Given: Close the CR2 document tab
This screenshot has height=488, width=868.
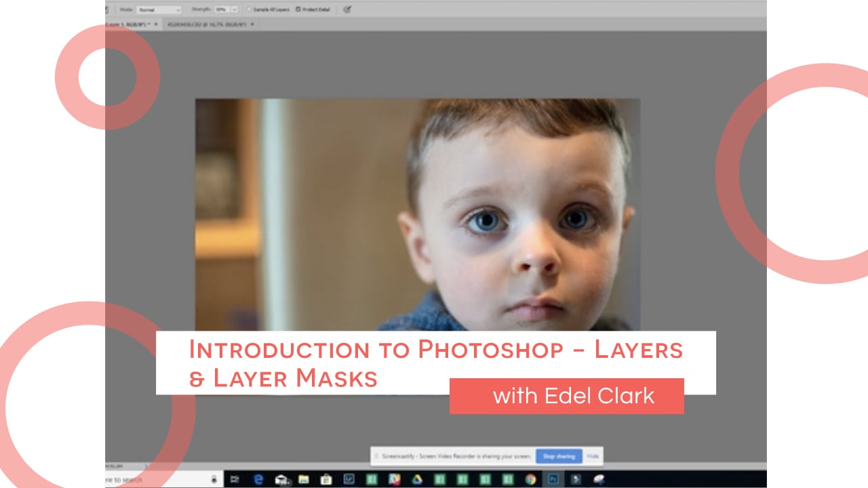Looking at the screenshot, I should tap(252, 24).
